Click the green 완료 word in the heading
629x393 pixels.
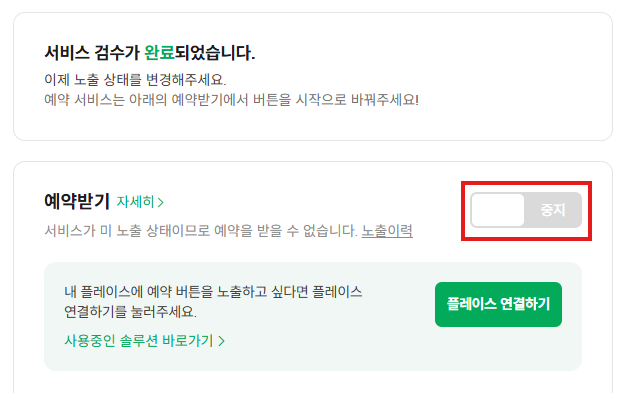tap(159, 53)
